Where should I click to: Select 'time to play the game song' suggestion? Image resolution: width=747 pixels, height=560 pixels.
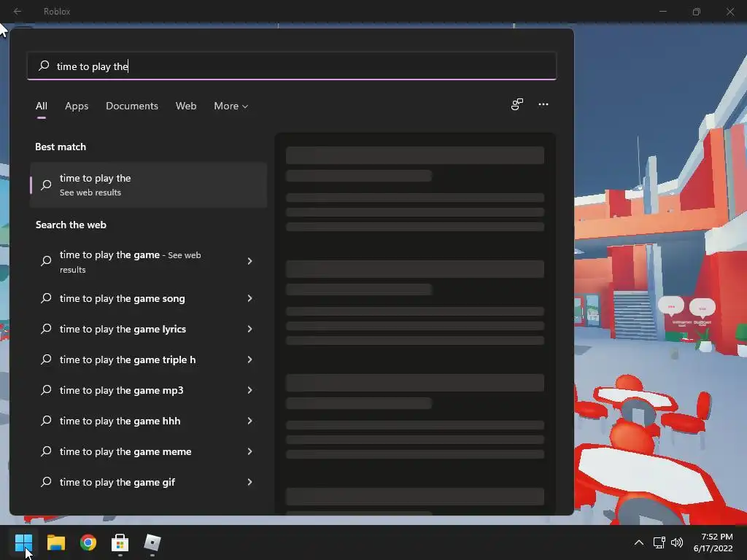pyautogui.click(x=149, y=298)
